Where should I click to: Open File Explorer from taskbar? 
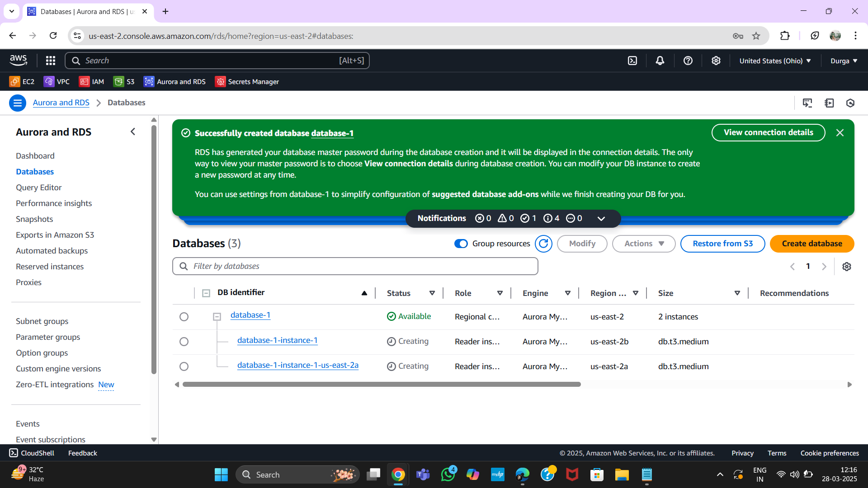pyautogui.click(x=622, y=474)
